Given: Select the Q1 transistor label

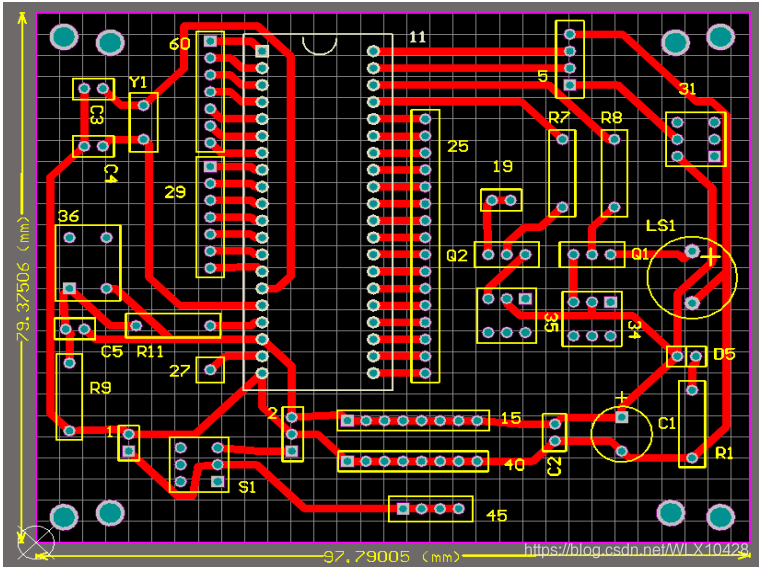Looking at the screenshot, I should [x=640, y=254].
